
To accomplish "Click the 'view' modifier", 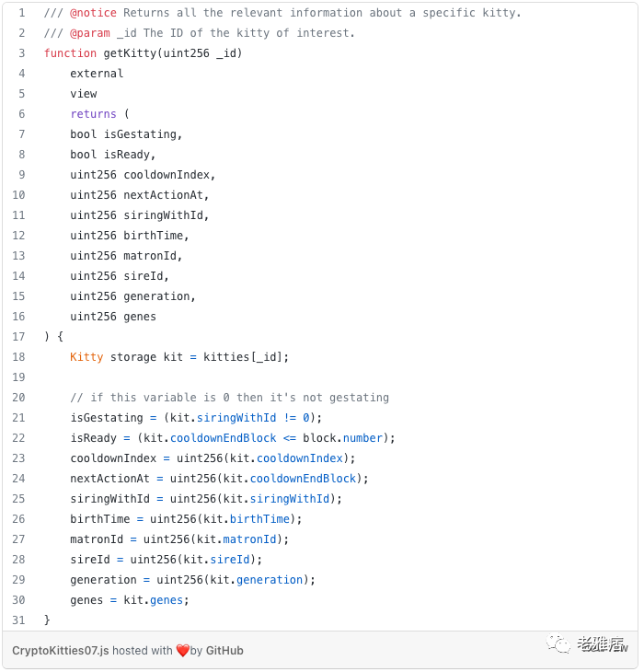I will (84, 94).
